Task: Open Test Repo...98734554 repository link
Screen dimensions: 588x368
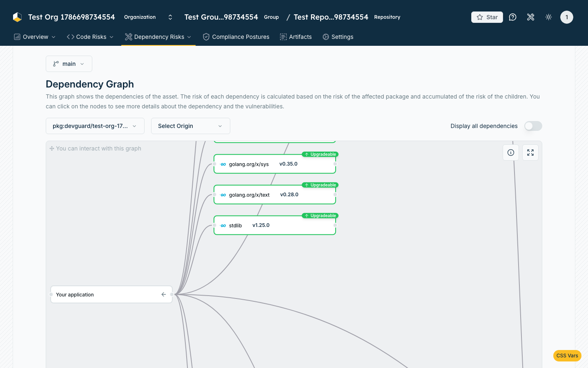Action: pos(331,17)
